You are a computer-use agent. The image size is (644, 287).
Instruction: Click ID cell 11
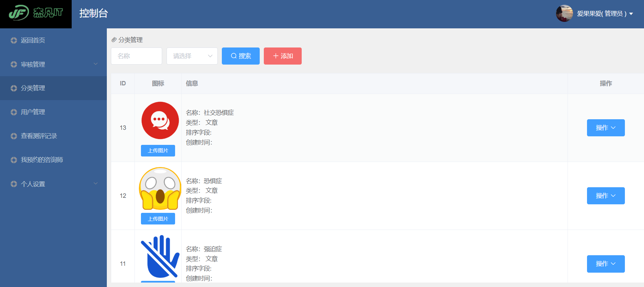123,264
